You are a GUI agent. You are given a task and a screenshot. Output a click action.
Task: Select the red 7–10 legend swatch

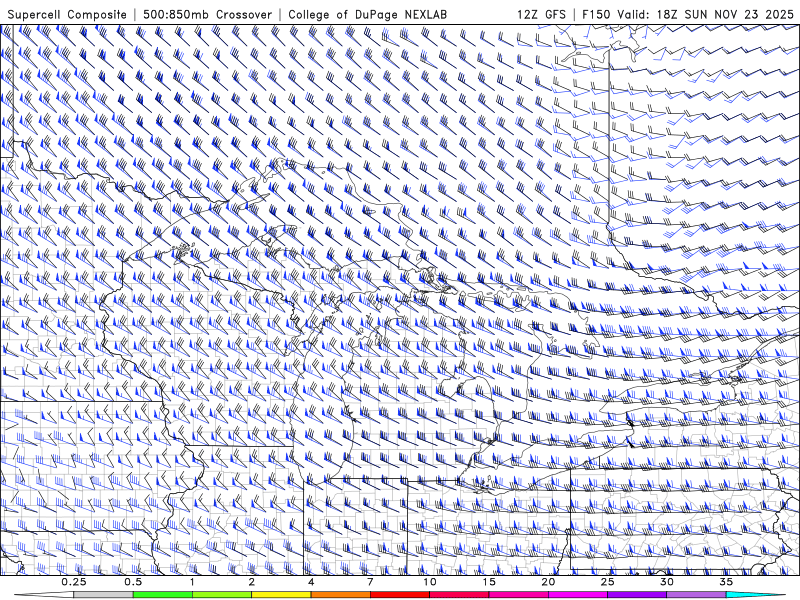pos(399,595)
